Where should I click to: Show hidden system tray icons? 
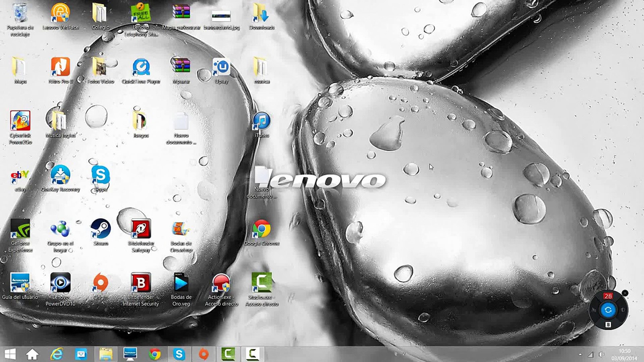pos(580,355)
